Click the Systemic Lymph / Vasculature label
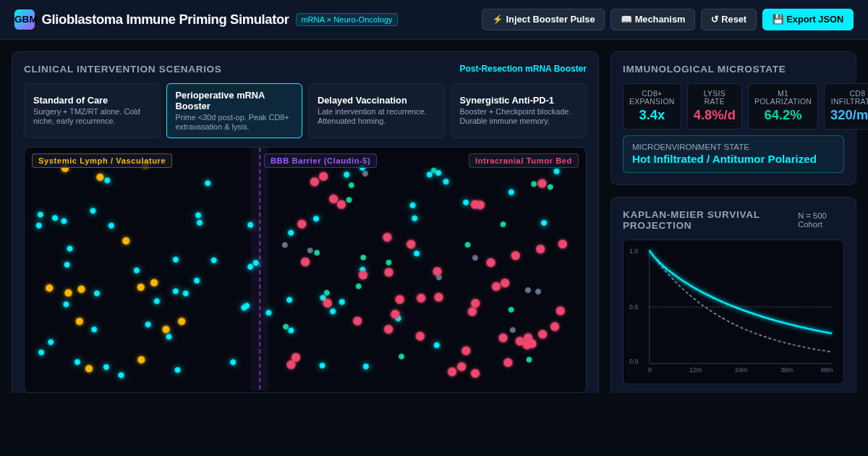Image resolution: width=868 pixels, height=456 pixels. 102,161
